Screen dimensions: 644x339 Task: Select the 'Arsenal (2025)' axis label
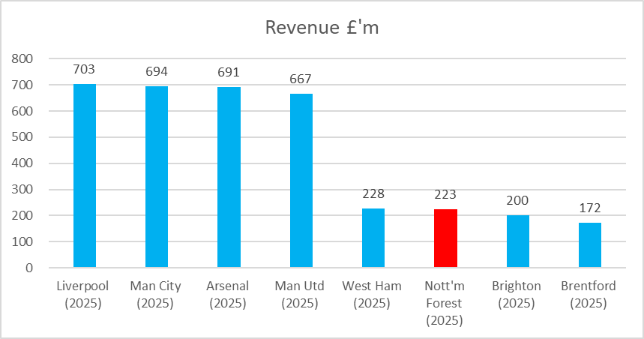point(227,294)
